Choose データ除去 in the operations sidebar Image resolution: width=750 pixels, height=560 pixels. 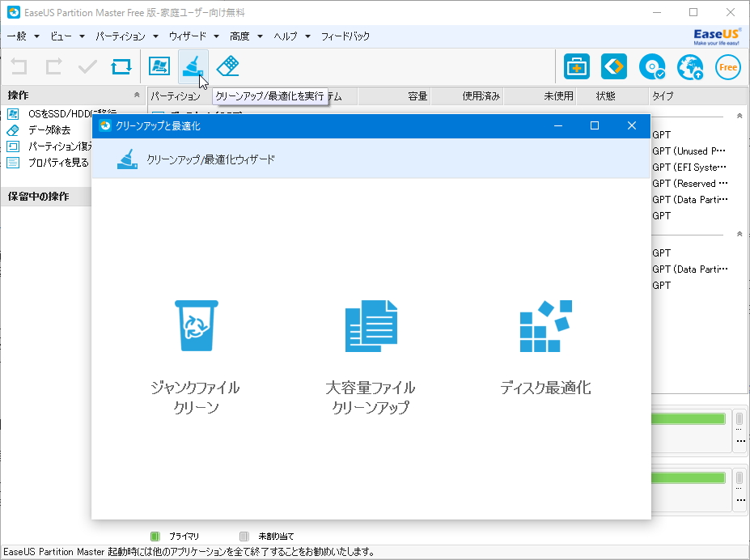[x=36, y=129]
